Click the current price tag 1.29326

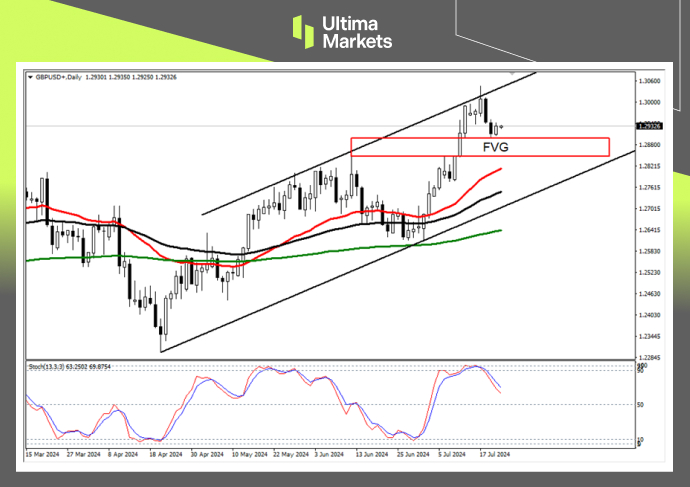pos(651,126)
